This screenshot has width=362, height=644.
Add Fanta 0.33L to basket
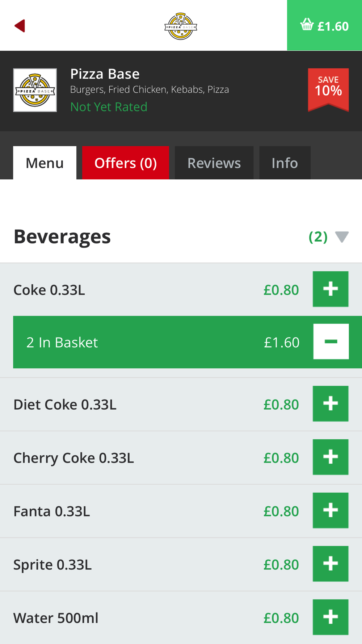point(331,510)
